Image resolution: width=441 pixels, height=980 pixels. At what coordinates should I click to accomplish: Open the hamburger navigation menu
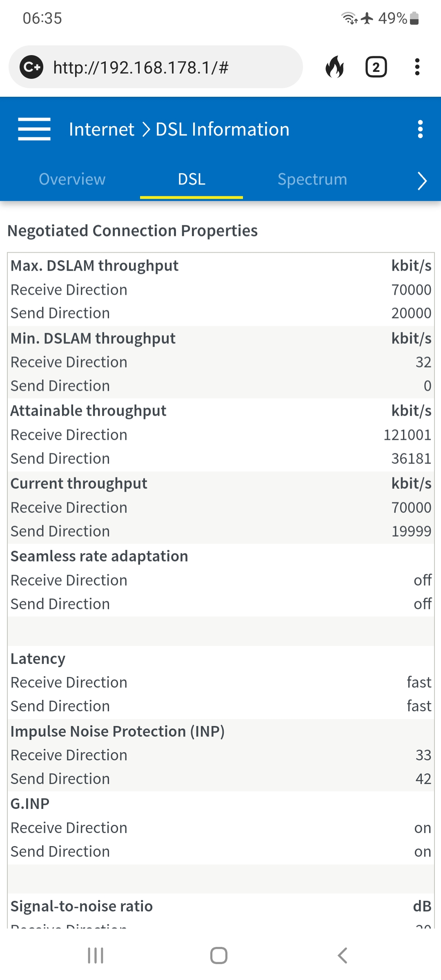(34, 129)
